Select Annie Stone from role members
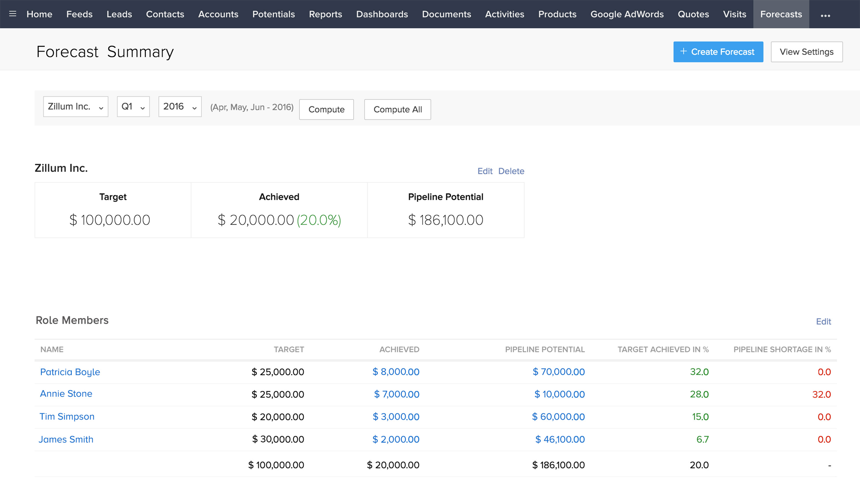This screenshot has width=860, height=504. 66,394
